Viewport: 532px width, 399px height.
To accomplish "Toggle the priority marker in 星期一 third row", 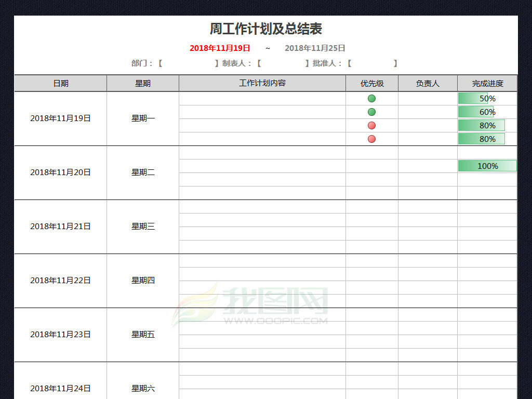I will (x=371, y=125).
